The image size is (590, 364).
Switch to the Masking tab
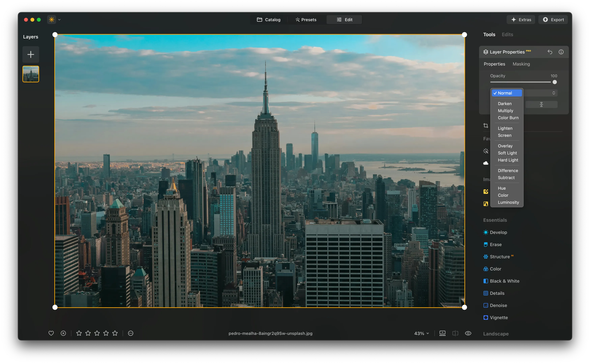click(521, 64)
